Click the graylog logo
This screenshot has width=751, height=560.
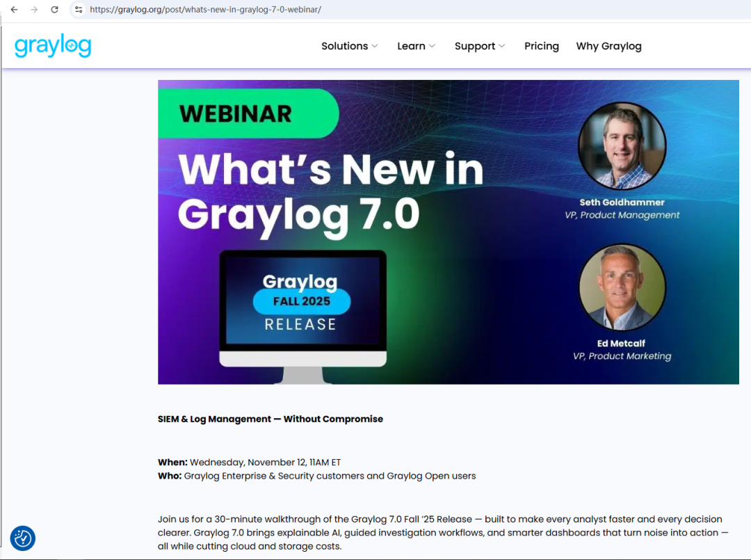[53, 47]
